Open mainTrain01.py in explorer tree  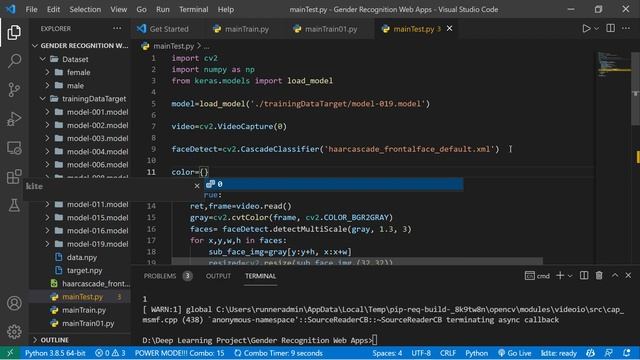click(80, 323)
